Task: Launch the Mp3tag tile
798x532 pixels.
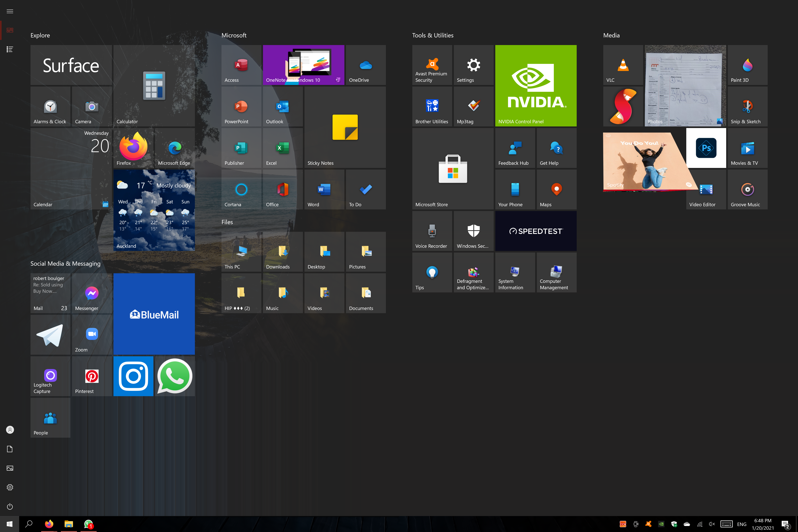Action: pos(473,106)
